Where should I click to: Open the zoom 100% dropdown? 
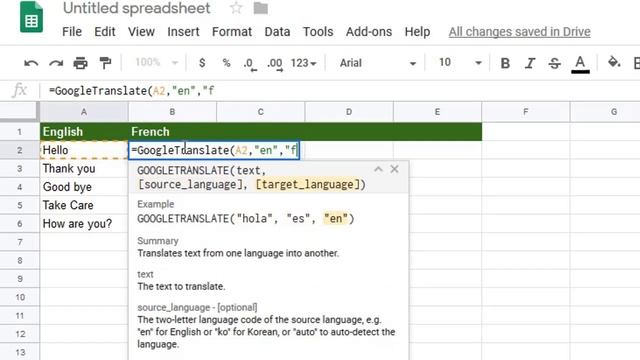coord(157,62)
